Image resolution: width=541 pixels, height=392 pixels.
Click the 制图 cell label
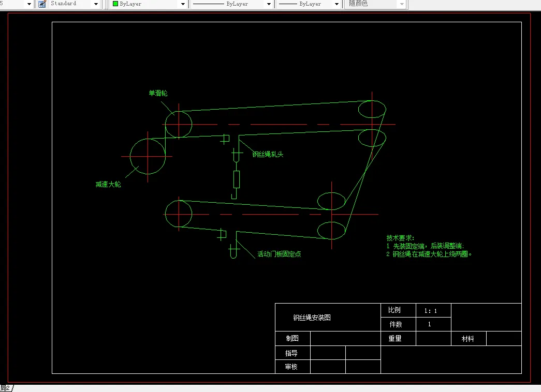pyautogui.click(x=292, y=338)
